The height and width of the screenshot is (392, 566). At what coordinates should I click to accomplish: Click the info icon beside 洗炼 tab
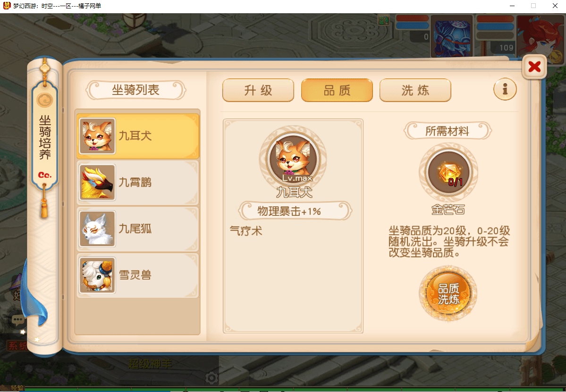(505, 89)
